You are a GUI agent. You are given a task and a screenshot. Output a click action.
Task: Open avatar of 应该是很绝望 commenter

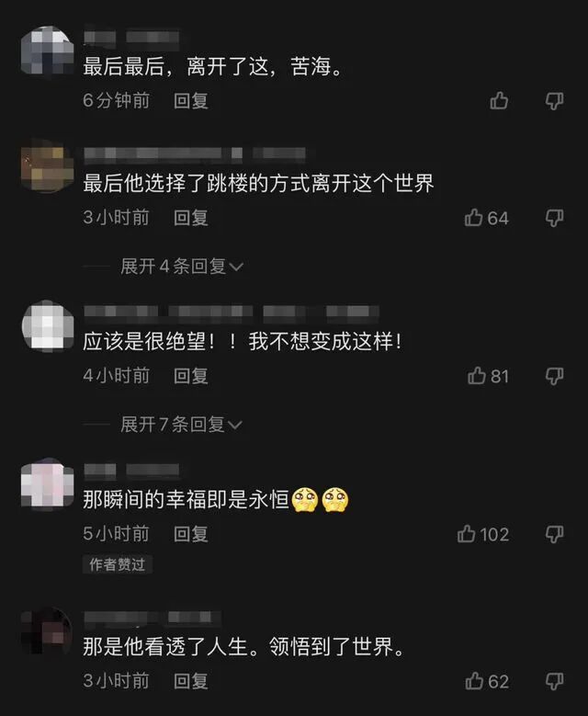point(48,326)
